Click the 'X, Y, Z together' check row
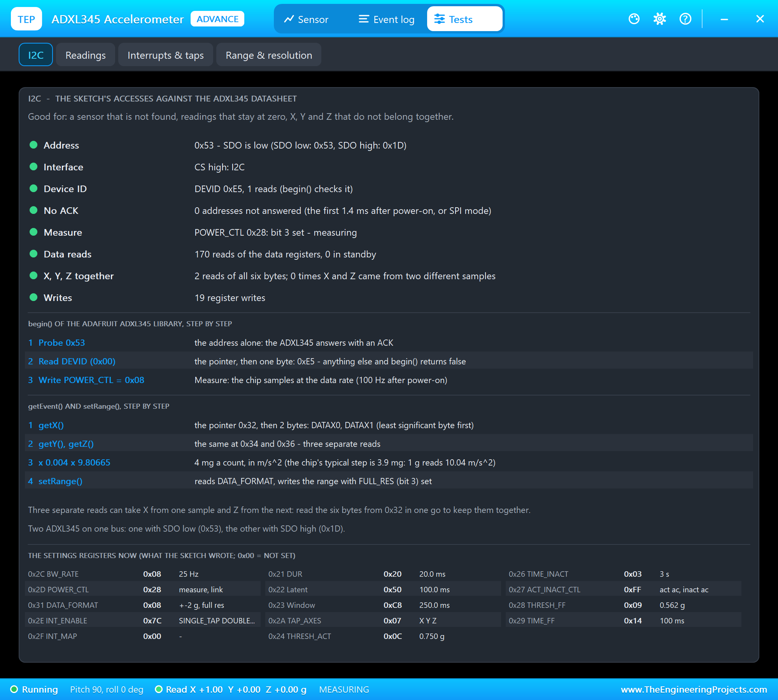 [389, 276]
